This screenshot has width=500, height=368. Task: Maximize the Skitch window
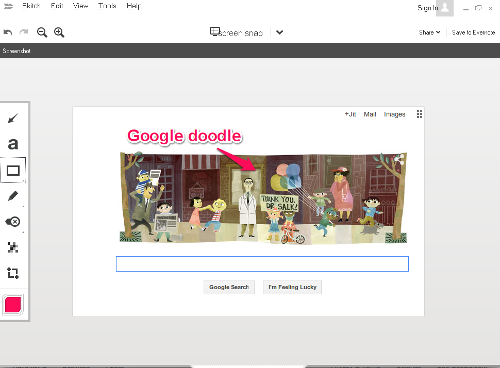pyautogui.click(x=478, y=8)
